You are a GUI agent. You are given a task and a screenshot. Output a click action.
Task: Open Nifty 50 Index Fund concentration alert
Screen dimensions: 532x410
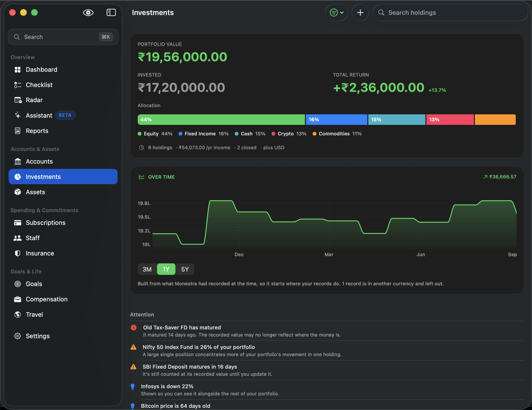pos(327,350)
